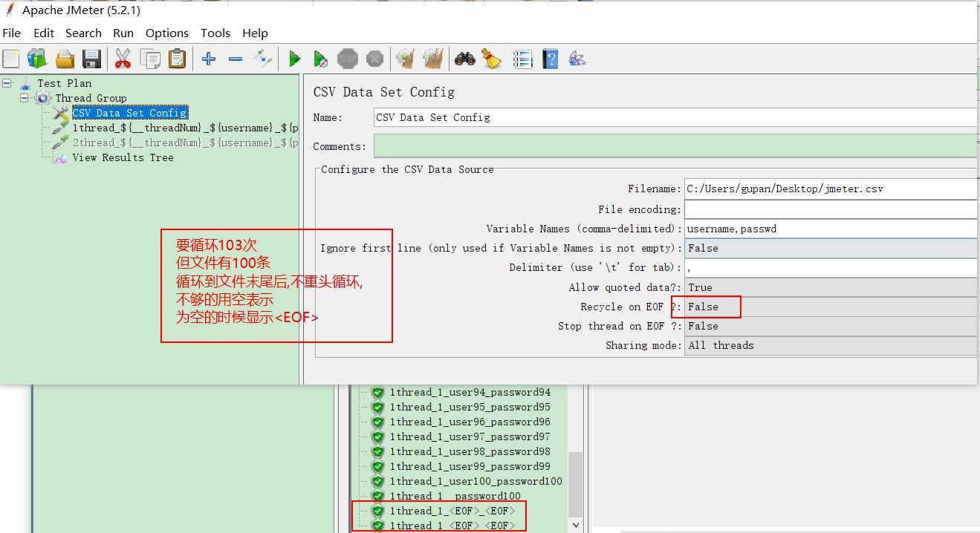
Task: Open the Search menu
Action: click(83, 33)
